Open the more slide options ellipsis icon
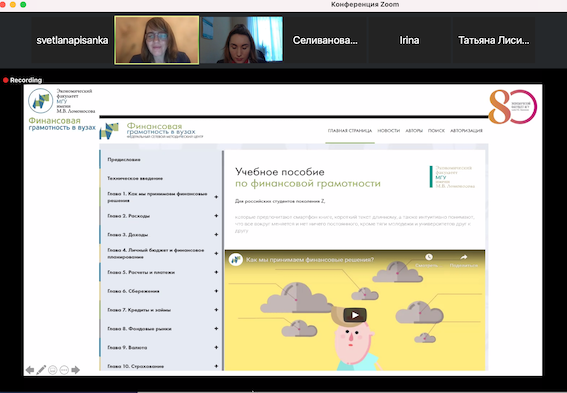567x393 pixels. point(64,370)
